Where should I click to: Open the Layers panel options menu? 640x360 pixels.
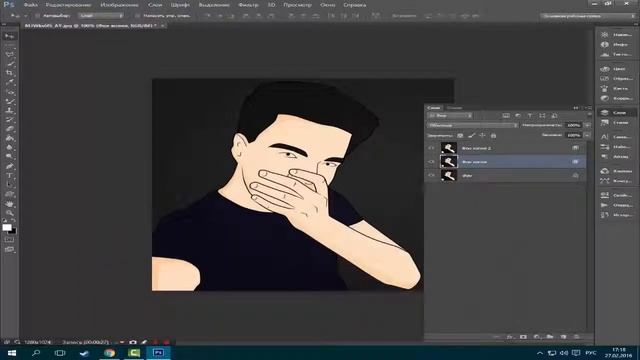[589, 108]
